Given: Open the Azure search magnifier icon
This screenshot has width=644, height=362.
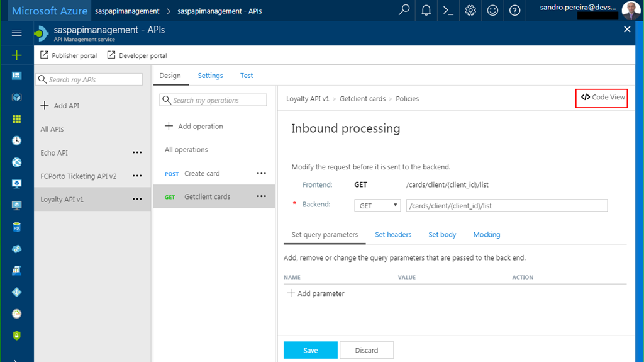Looking at the screenshot, I should point(404,11).
